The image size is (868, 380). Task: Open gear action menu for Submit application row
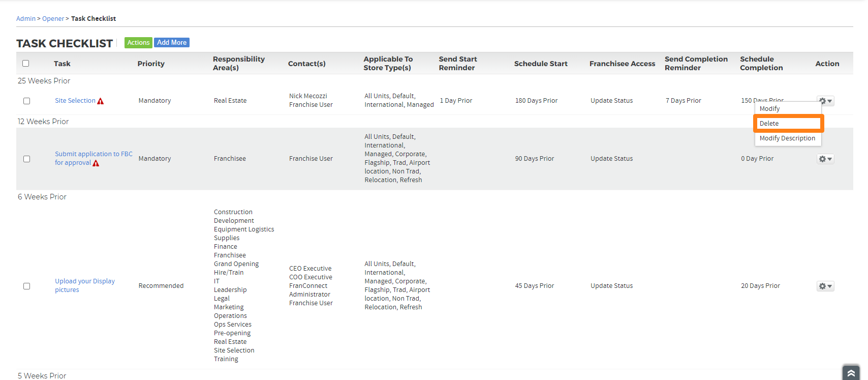click(x=825, y=159)
